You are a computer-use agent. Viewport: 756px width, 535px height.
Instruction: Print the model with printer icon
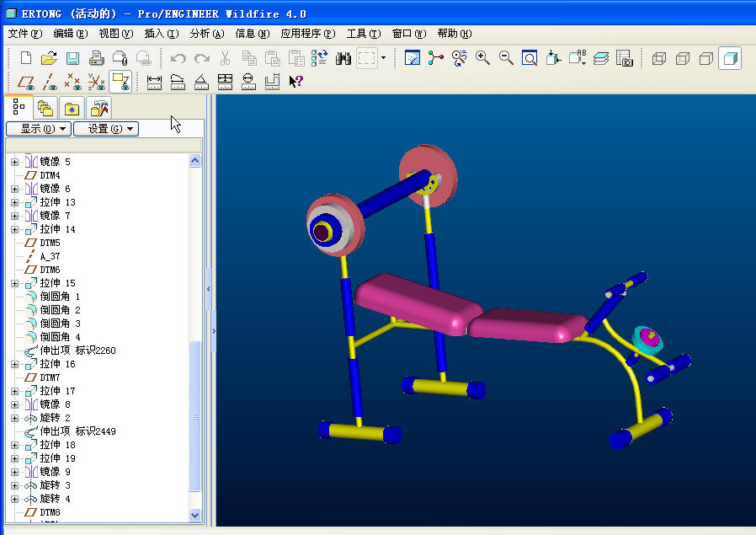click(97, 58)
